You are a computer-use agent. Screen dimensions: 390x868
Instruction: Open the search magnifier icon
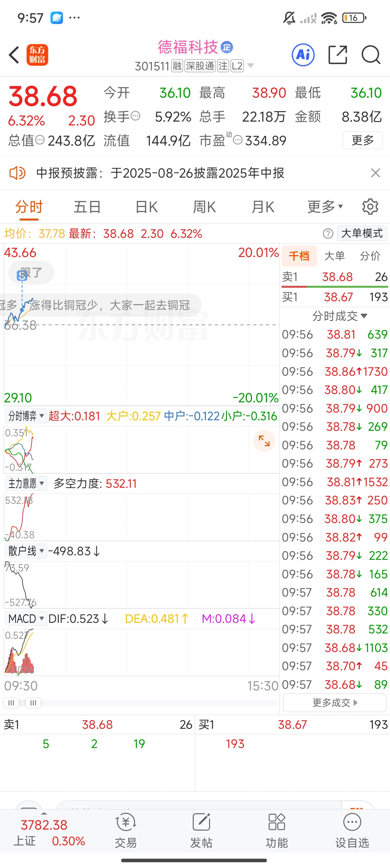(x=371, y=55)
